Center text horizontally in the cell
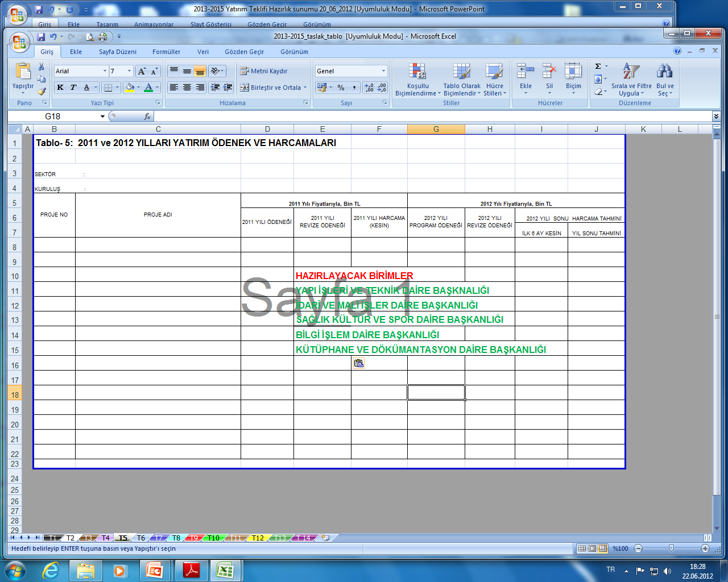The height and width of the screenshot is (582, 728). [187, 88]
